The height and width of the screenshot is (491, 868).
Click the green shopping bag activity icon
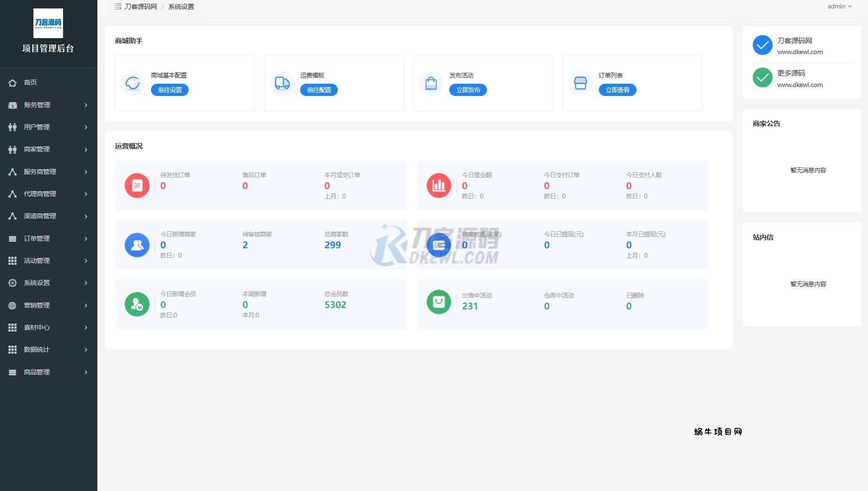pyautogui.click(x=438, y=301)
